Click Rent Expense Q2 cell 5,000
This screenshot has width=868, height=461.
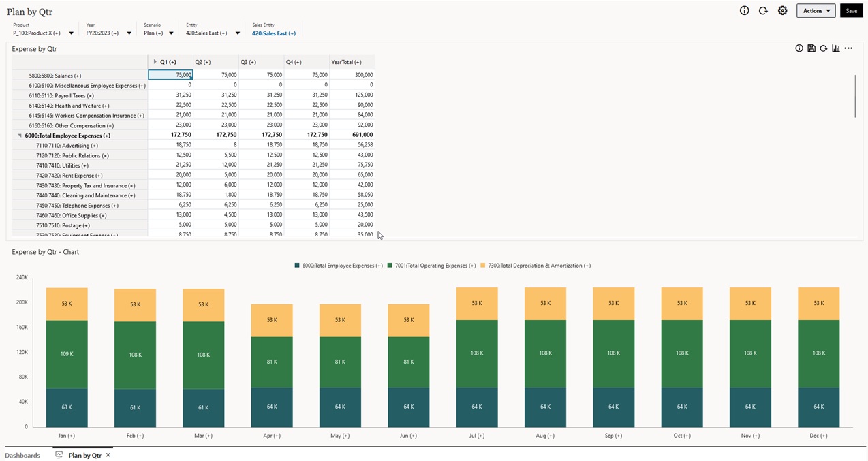pos(216,175)
